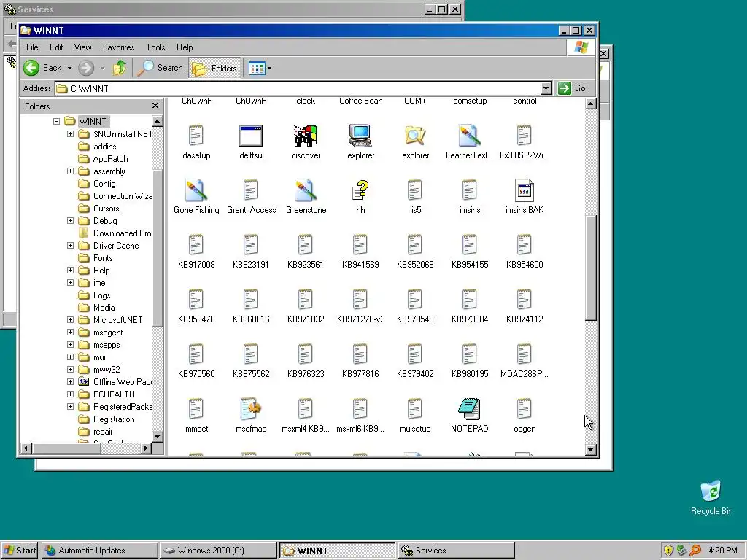
Task: Select the Fonts folder in tree
Action: (x=103, y=257)
